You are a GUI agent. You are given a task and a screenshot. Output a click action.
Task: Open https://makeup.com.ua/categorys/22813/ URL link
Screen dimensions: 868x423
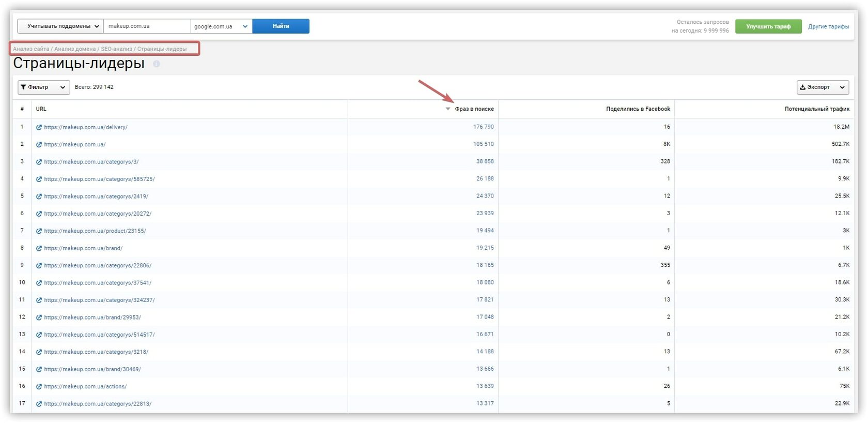[x=98, y=404]
